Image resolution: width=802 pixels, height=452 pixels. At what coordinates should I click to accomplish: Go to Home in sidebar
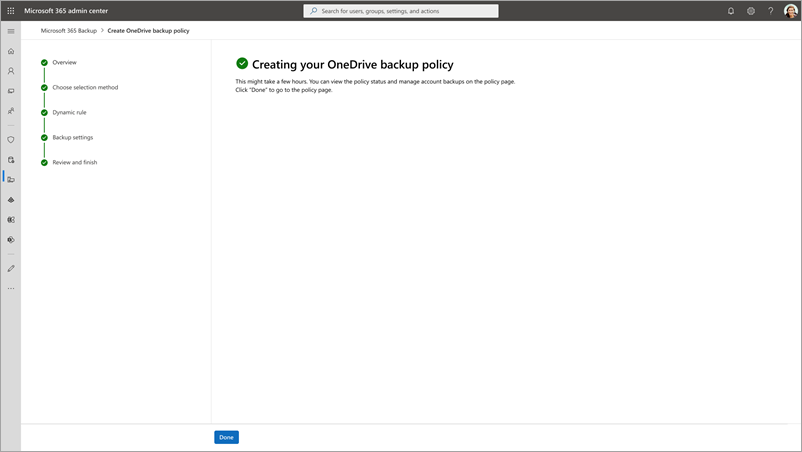(x=11, y=51)
